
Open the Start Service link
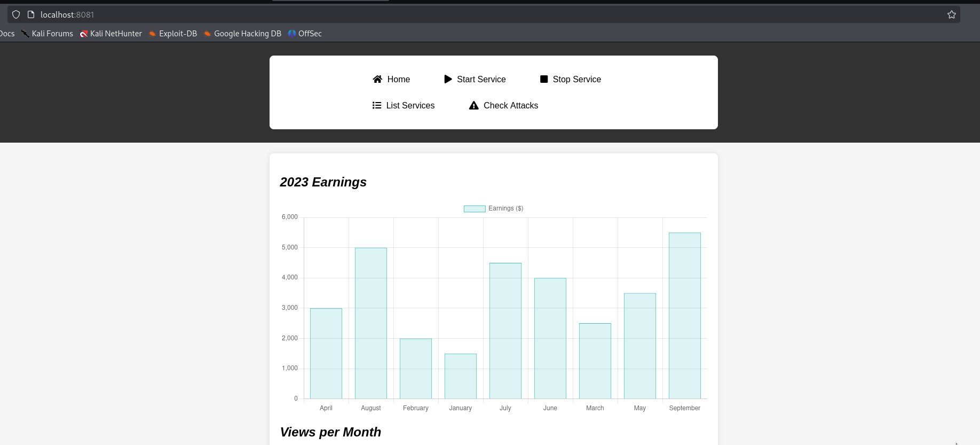click(x=475, y=79)
